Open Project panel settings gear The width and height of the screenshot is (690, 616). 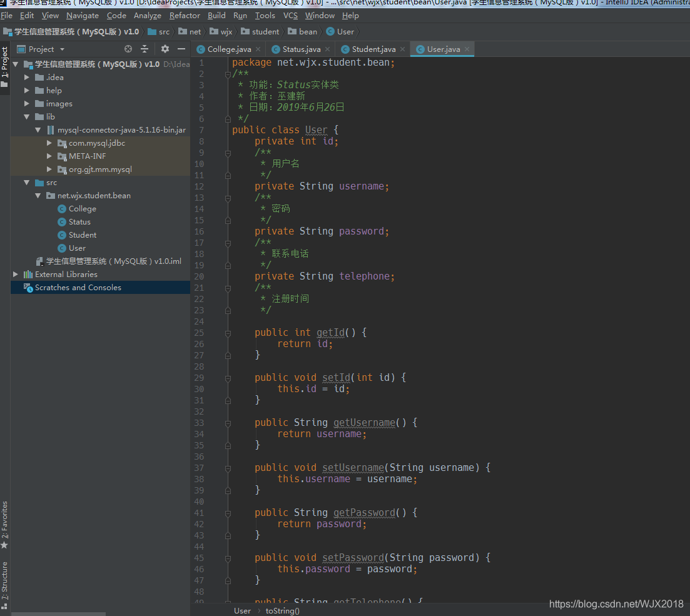click(165, 49)
